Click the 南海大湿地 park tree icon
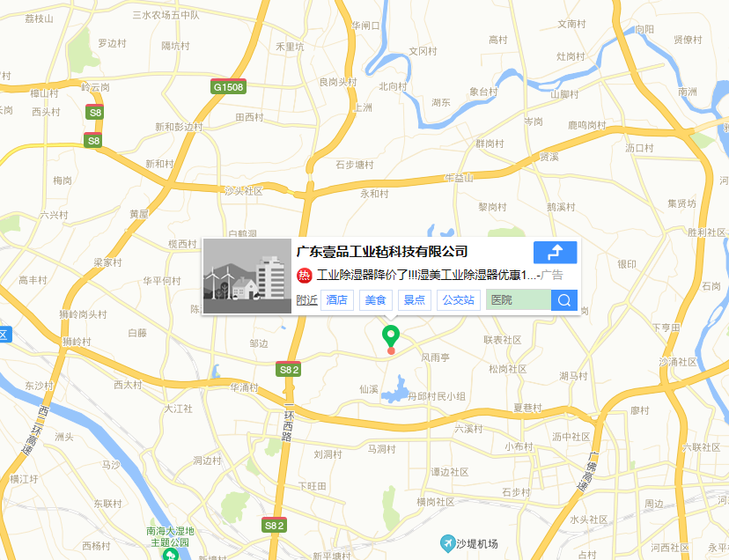The width and height of the screenshot is (729, 560). click(x=170, y=555)
